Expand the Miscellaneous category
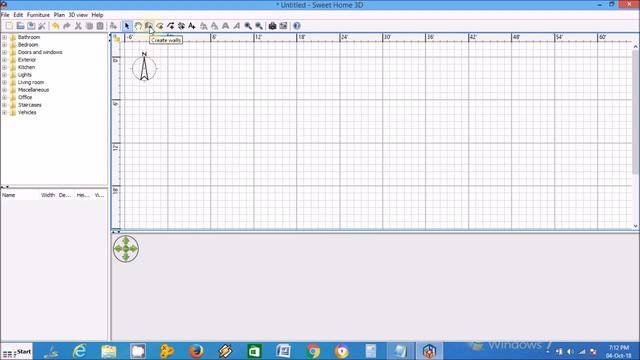The image size is (640, 360). coord(4,90)
